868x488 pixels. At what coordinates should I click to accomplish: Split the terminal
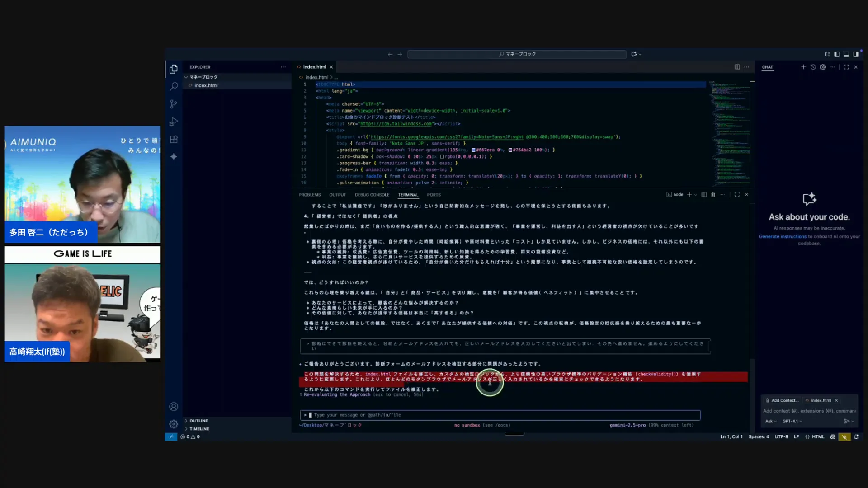coord(704,195)
